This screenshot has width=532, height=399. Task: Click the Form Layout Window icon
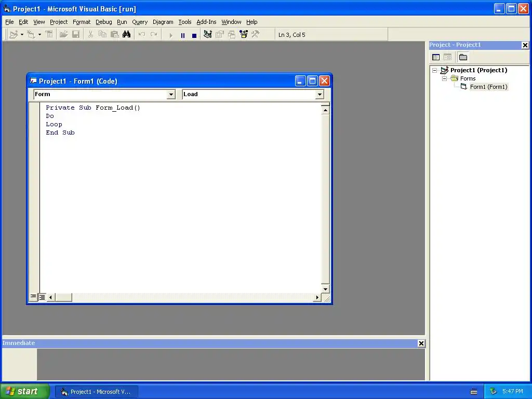coord(232,35)
